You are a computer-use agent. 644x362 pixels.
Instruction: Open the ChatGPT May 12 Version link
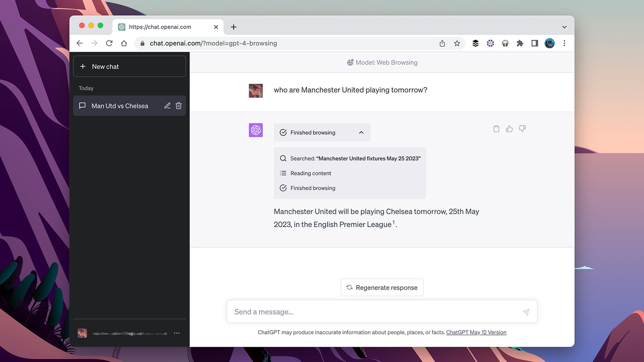pyautogui.click(x=476, y=333)
